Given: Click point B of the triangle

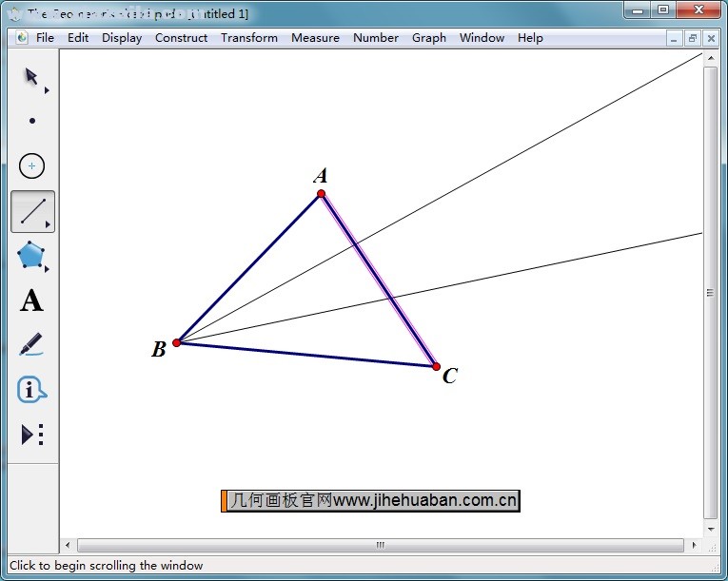Looking at the screenshot, I should point(176,342).
